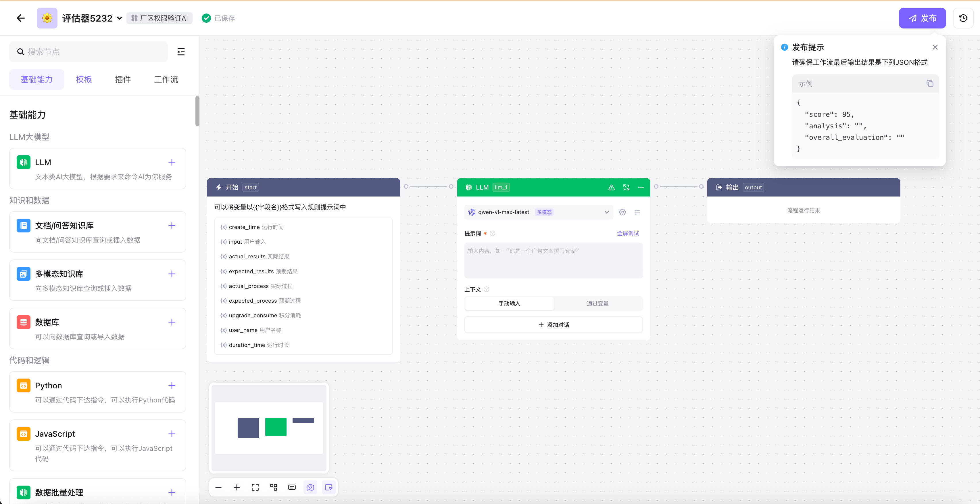Image resolution: width=980 pixels, height=504 pixels.
Task: Expand LLM node to fullscreen
Action: [626, 187]
